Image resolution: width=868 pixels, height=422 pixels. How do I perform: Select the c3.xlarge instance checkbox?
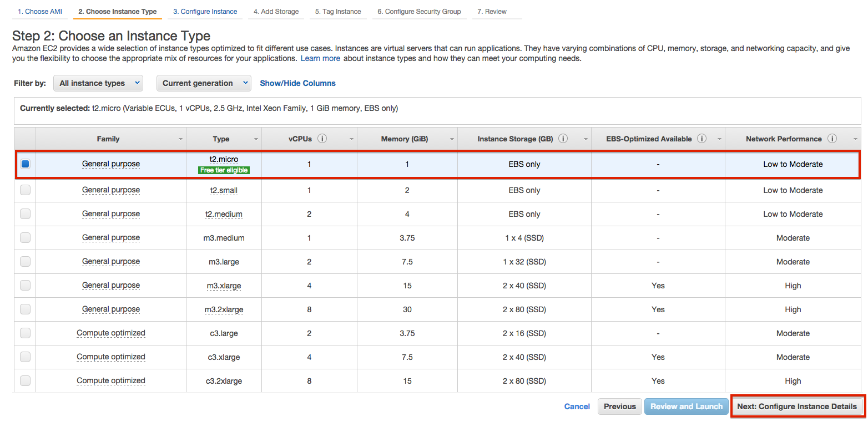tap(25, 357)
